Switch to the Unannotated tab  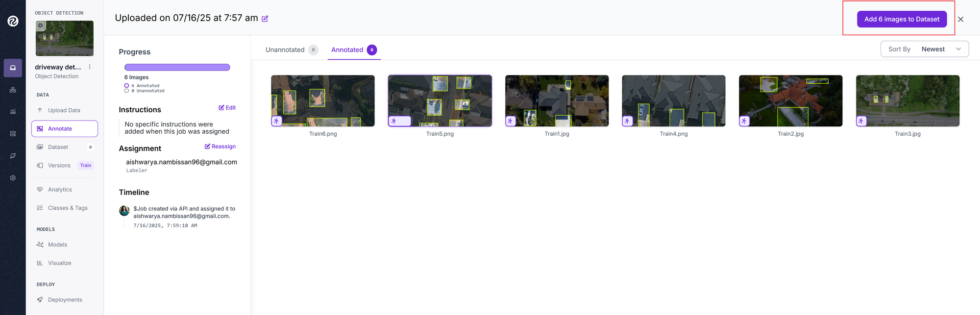click(292, 50)
